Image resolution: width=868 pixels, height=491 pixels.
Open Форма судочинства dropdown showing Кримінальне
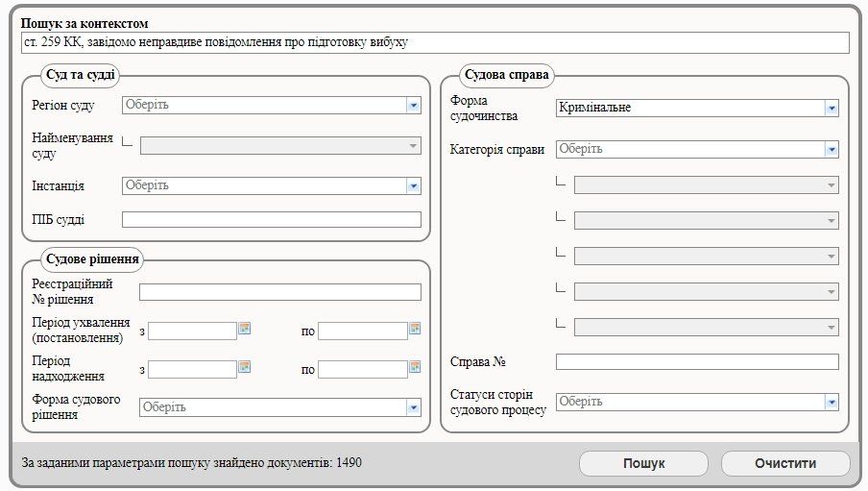(831, 109)
